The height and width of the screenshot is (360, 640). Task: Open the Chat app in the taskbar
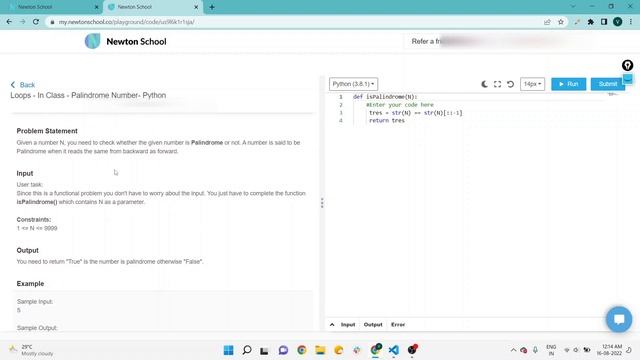tap(283, 350)
